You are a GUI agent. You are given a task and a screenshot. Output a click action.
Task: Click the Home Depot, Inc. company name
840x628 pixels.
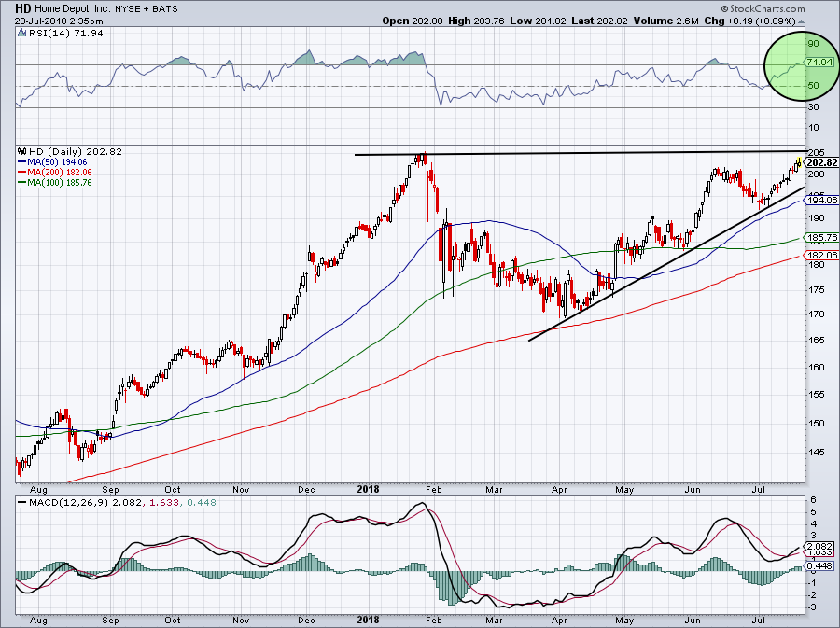(74, 9)
